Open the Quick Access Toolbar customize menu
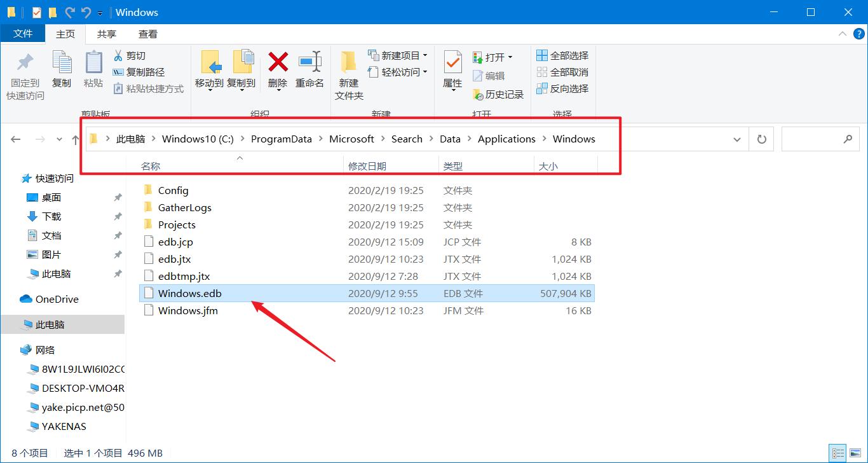 point(100,12)
